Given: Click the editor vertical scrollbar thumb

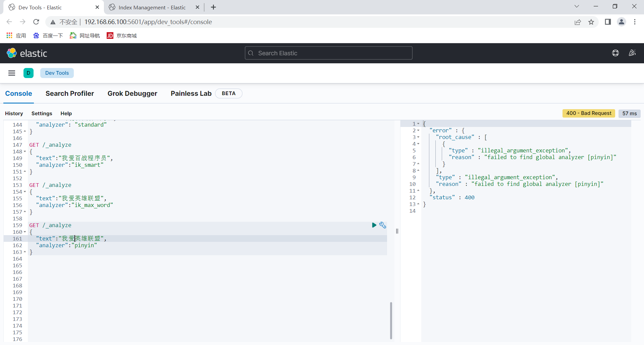Looking at the screenshot, I should [391, 321].
